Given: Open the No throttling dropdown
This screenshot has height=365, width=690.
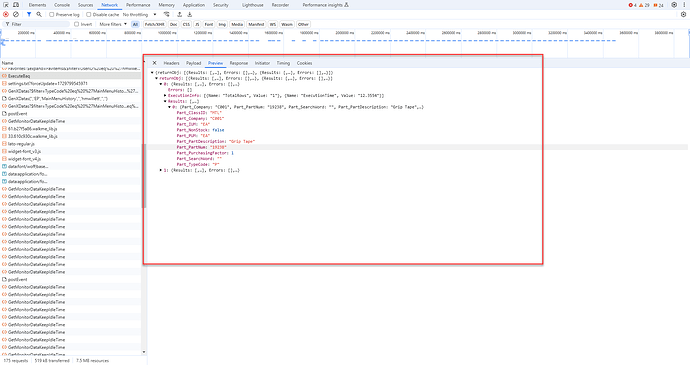Looking at the screenshot, I should (139, 15).
